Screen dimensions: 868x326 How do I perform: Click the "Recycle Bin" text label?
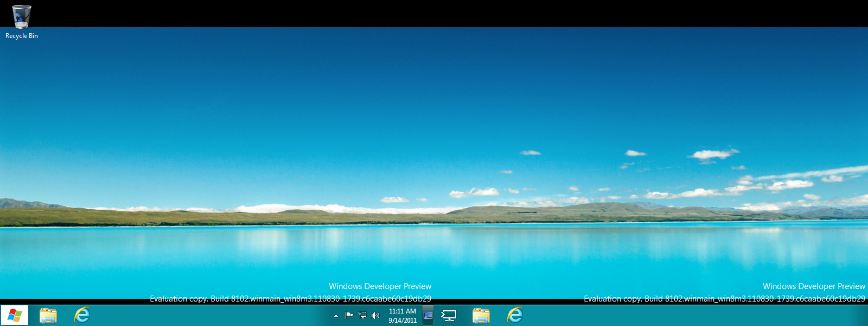point(22,36)
